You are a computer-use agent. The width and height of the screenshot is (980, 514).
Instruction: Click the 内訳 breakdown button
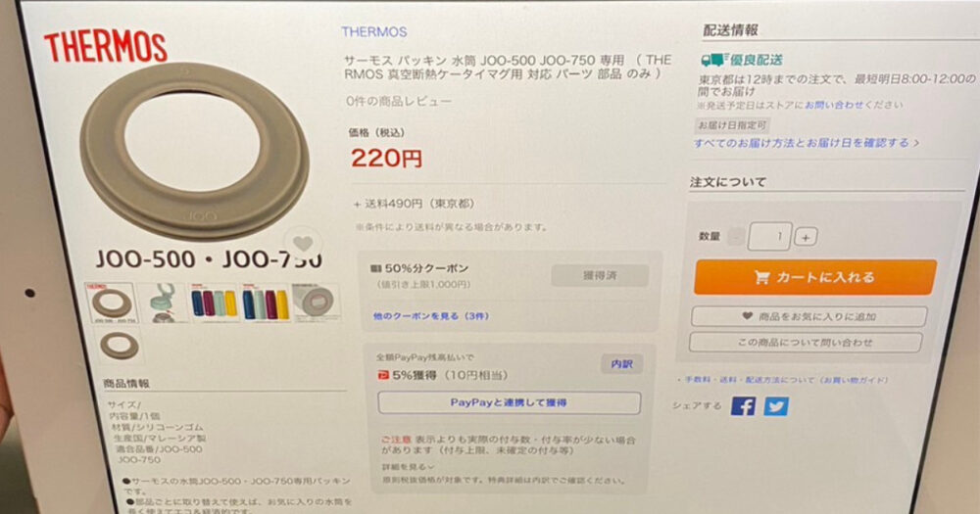(x=621, y=364)
